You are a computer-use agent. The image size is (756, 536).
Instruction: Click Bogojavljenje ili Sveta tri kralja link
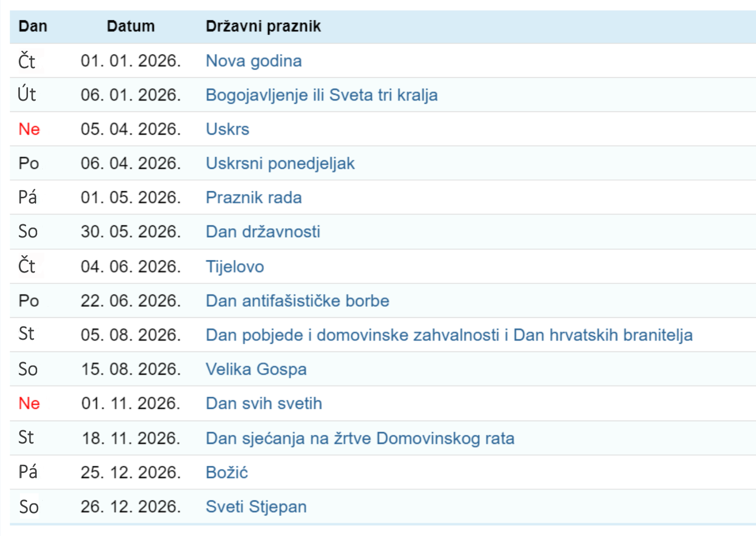[x=321, y=95]
